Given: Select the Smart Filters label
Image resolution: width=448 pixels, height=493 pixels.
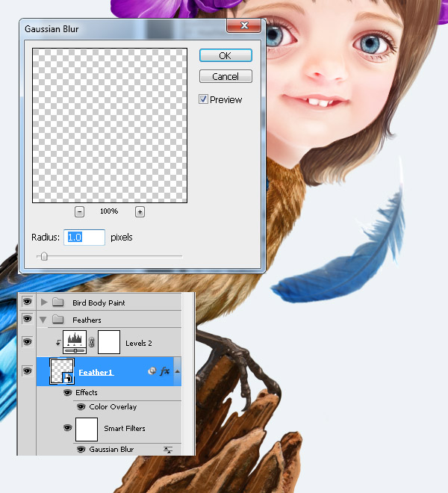Looking at the screenshot, I should tap(125, 429).
